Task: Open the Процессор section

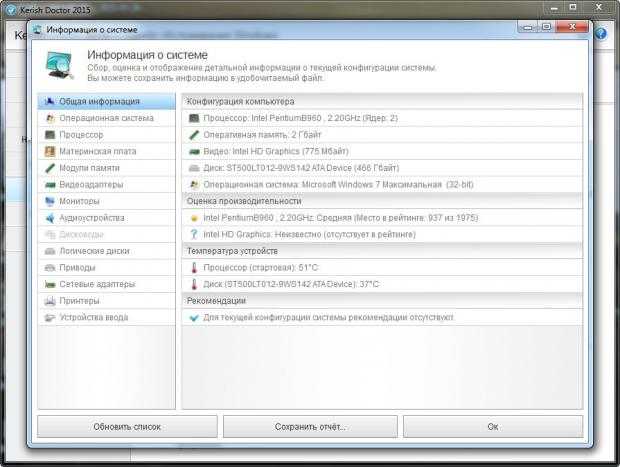Action: [x=106, y=134]
